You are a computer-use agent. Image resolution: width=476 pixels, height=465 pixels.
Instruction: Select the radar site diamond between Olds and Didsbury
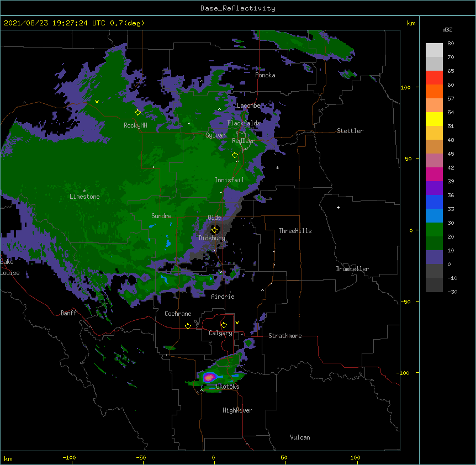(x=214, y=230)
